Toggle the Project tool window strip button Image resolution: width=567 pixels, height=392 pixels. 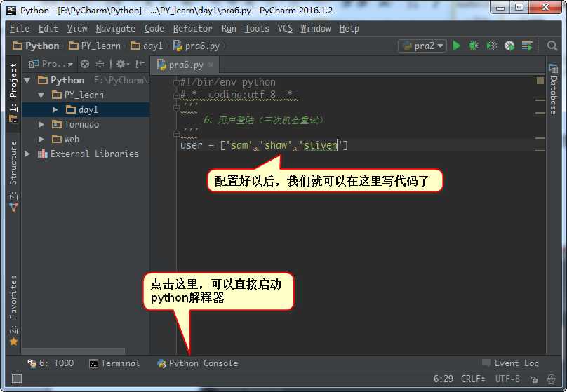(x=13, y=93)
